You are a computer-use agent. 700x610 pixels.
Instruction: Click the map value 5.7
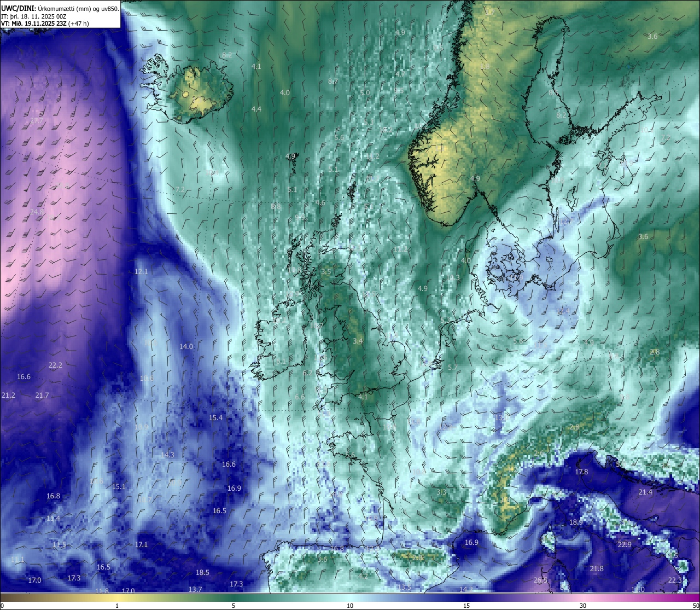(452, 367)
